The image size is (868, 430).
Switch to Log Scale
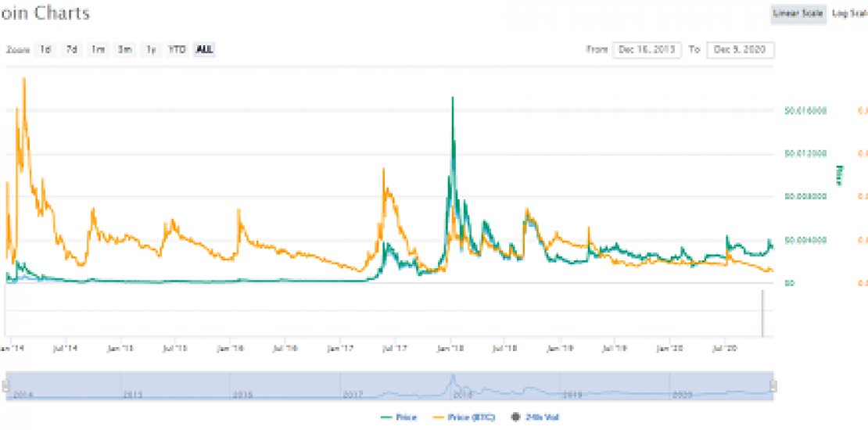tap(849, 14)
